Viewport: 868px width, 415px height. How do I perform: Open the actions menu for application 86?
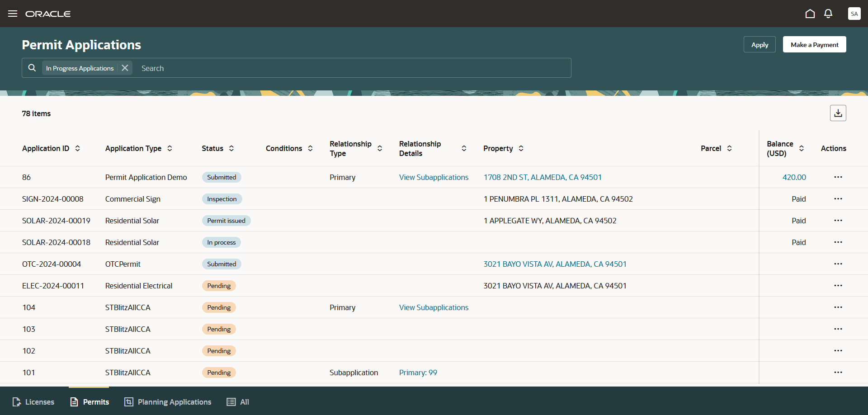pyautogui.click(x=838, y=177)
